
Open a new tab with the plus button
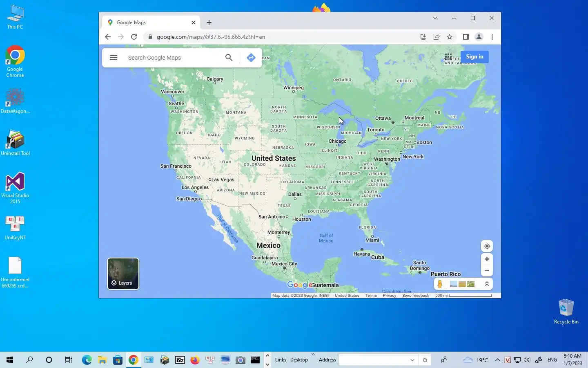point(209,22)
